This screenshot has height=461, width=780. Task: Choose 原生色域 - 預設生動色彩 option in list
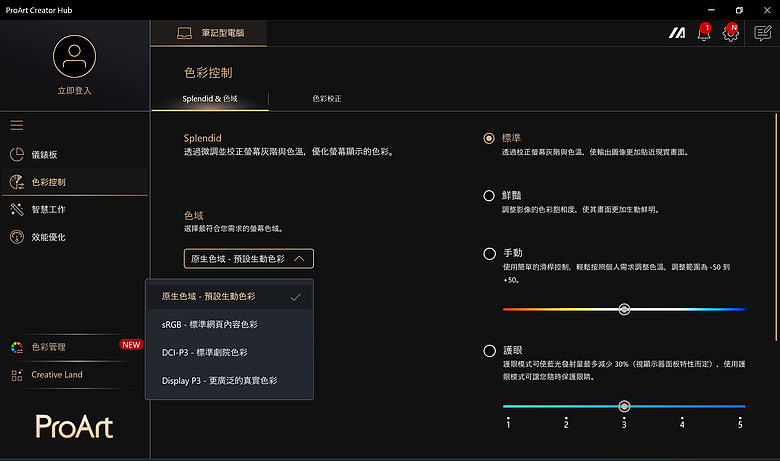click(230, 297)
